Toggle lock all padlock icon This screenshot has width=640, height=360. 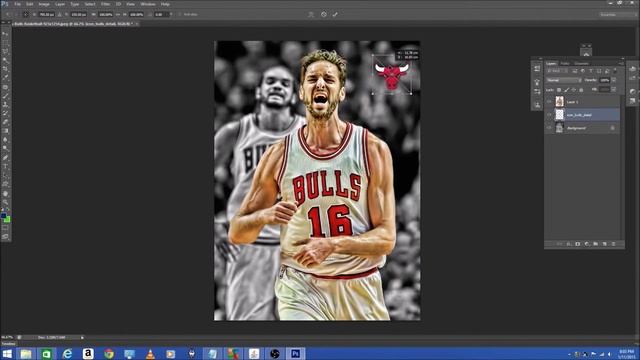click(x=581, y=90)
